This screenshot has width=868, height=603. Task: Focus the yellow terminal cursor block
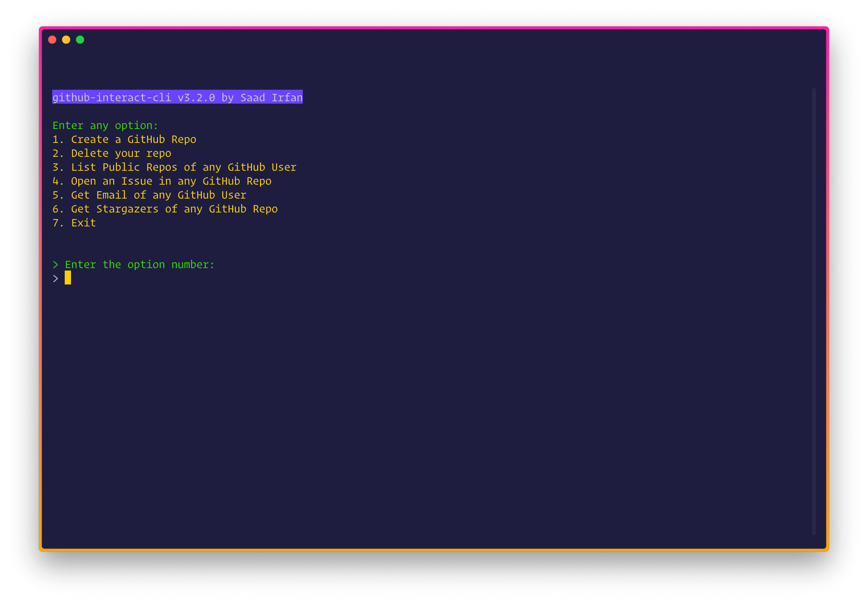pyautogui.click(x=68, y=278)
